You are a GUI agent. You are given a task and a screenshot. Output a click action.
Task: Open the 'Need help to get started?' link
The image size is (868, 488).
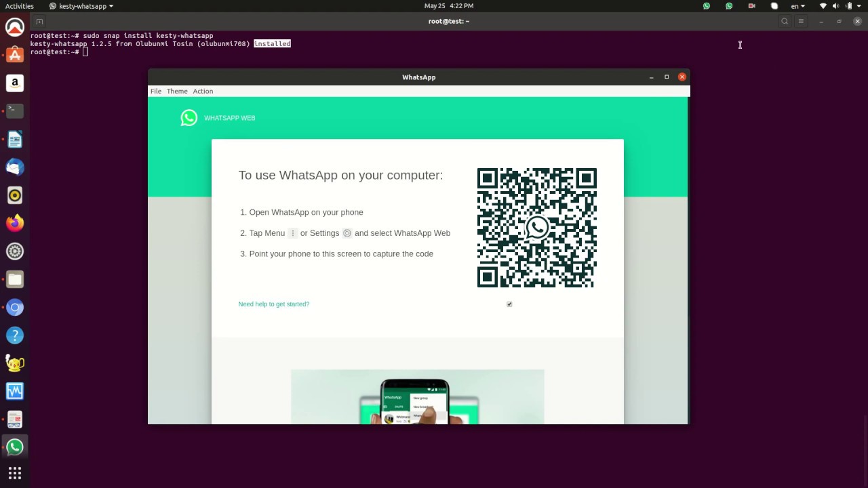point(274,304)
